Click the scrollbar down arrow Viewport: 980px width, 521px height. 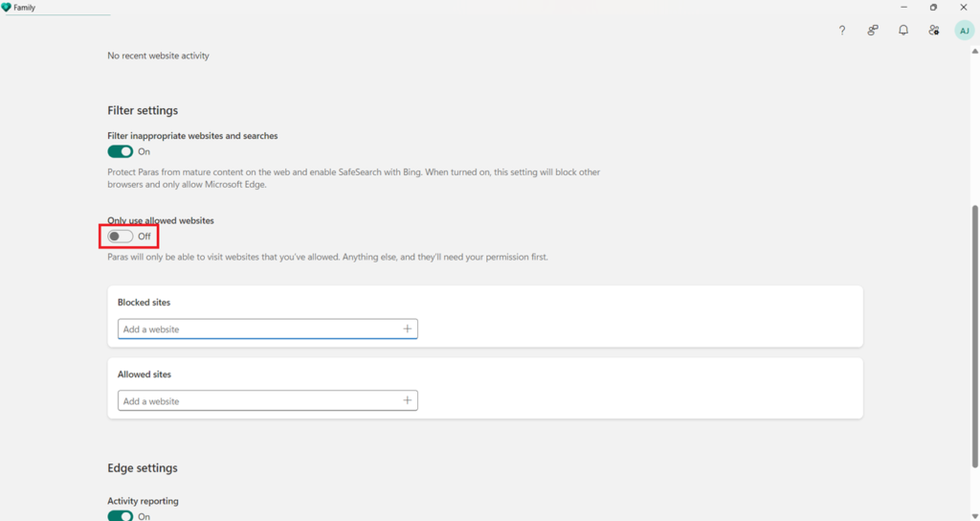(974, 516)
